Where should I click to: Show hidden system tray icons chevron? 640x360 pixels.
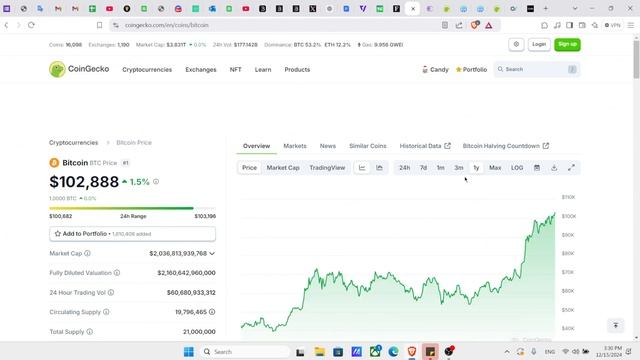(507, 351)
